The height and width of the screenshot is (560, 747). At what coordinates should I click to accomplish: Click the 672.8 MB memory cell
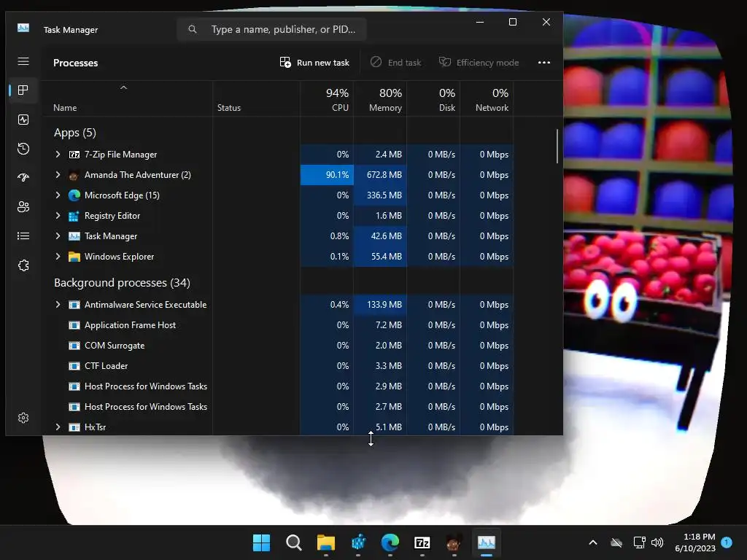[380, 175]
